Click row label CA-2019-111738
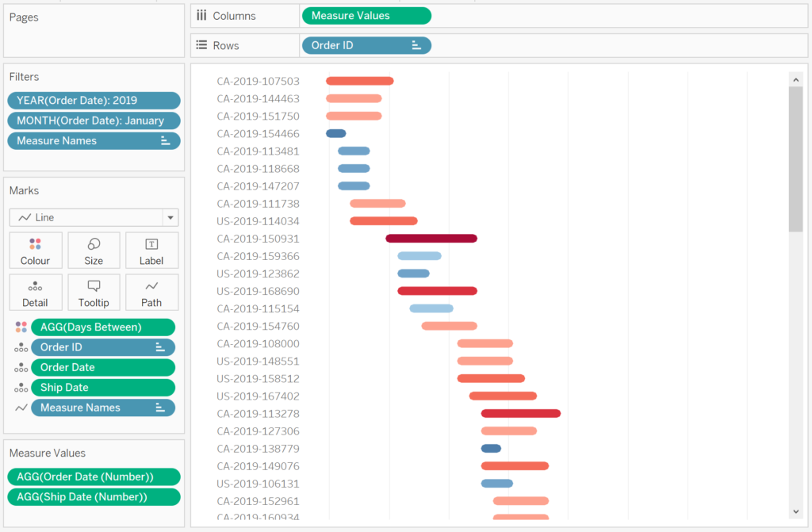Viewport: 812px width, 532px height. [258, 204]
